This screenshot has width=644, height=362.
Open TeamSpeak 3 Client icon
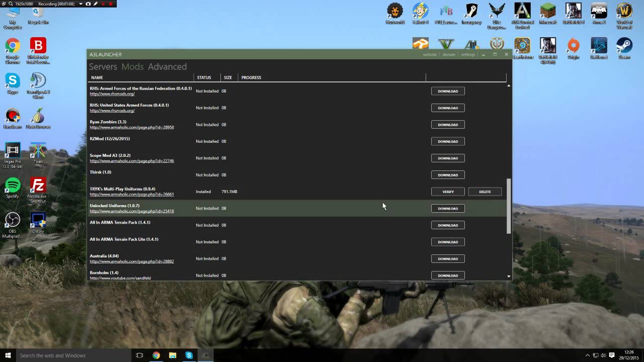click(x=38, y=85)
